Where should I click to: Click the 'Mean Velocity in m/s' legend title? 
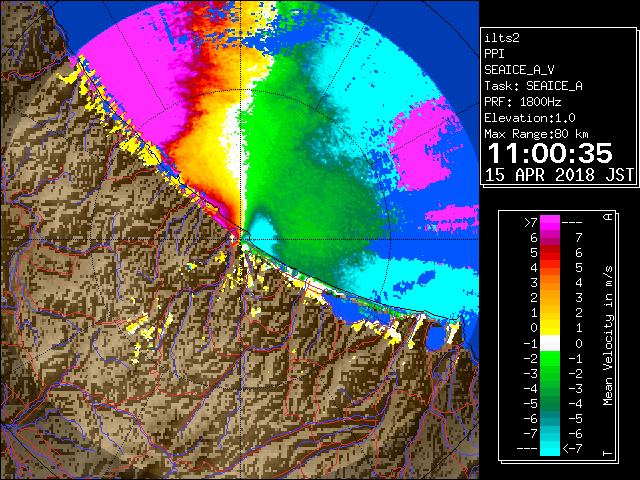(608, 336)
